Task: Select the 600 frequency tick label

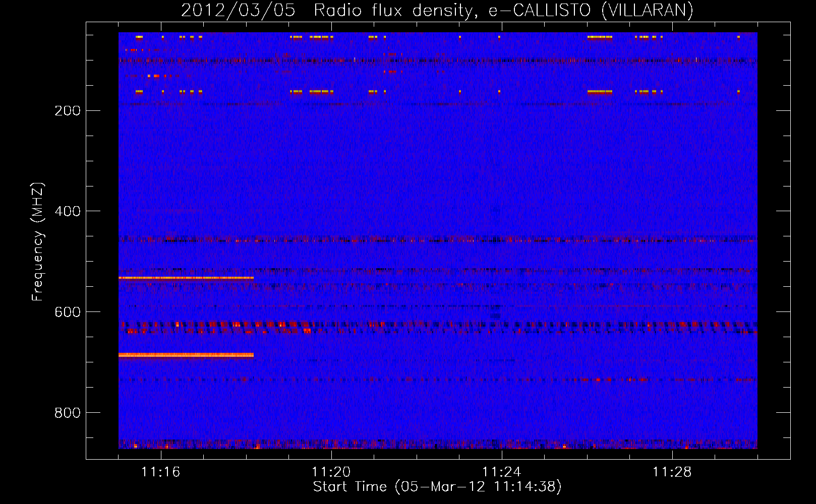Action: click(x=68, y=312)
